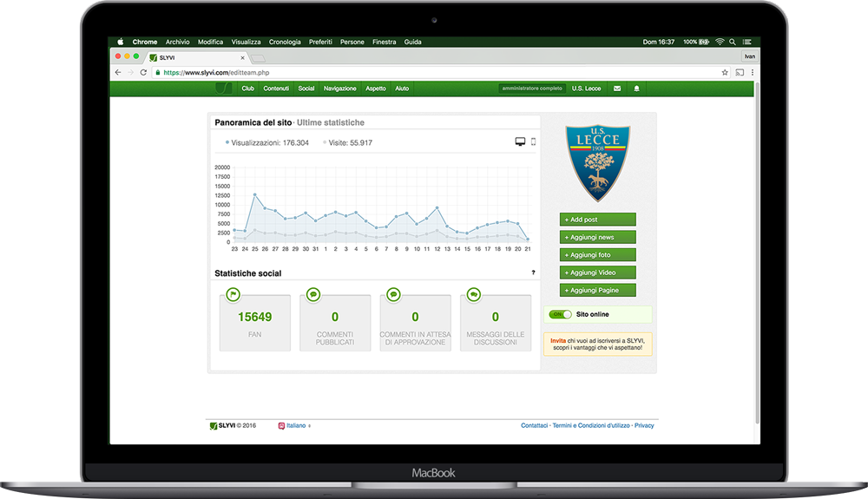The height and width of the screenshot is (499, 868).
Task: Open the Archivio menu
Action: [x=177, y=42]
